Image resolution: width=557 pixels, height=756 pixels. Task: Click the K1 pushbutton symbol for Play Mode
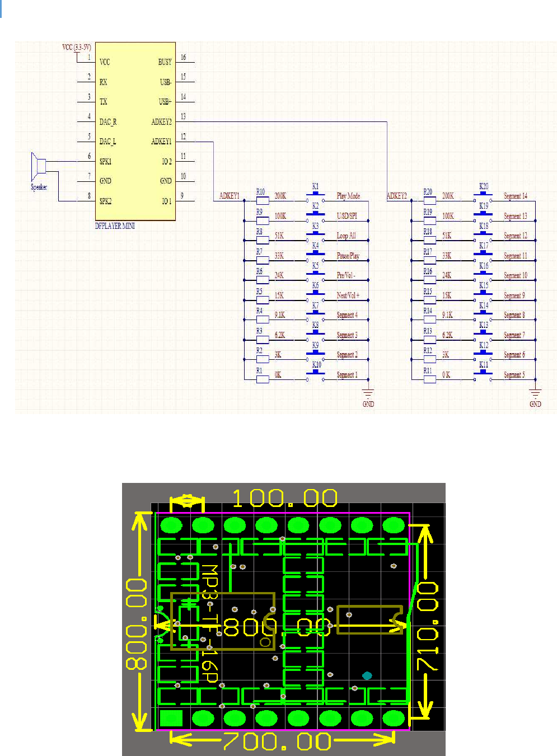[315, 196]
